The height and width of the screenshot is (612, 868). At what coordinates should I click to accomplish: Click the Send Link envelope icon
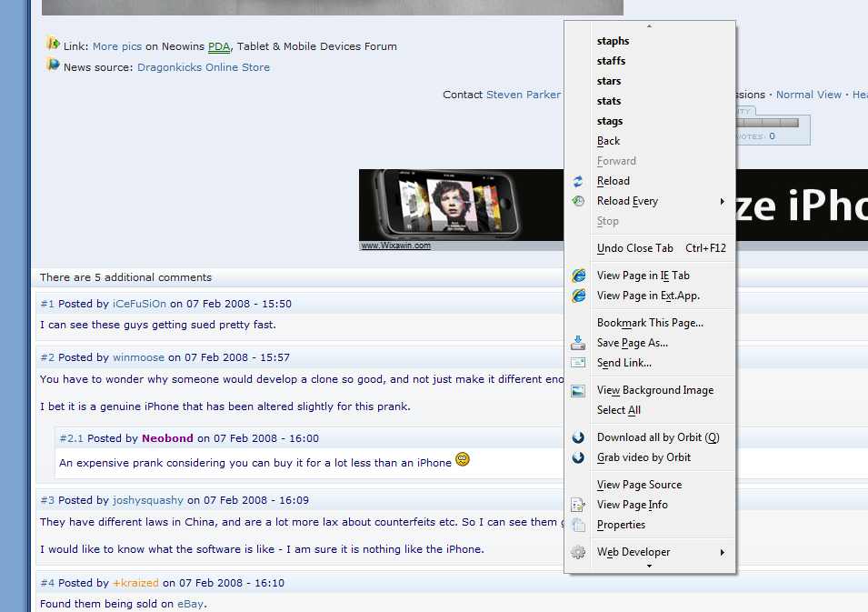pyautogui.click(x=578, y=363)
